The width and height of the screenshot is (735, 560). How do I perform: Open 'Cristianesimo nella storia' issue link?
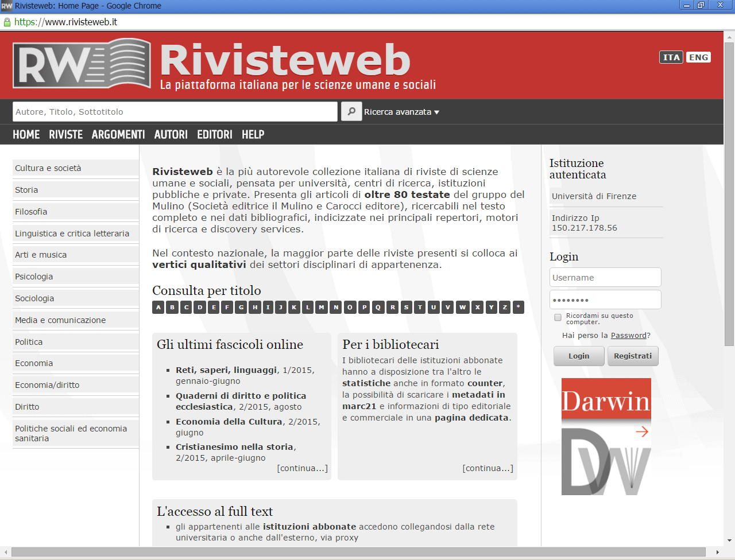(234, 447)
